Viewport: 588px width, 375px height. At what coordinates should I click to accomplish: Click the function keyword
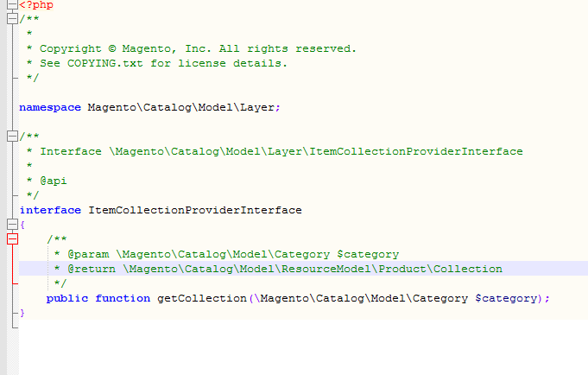(x=123, y=298)
